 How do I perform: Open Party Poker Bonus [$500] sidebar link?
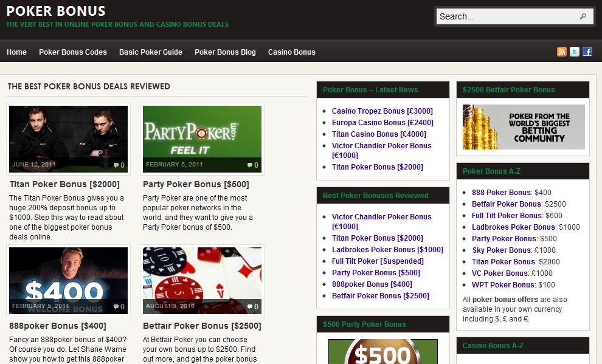[376, 272]
